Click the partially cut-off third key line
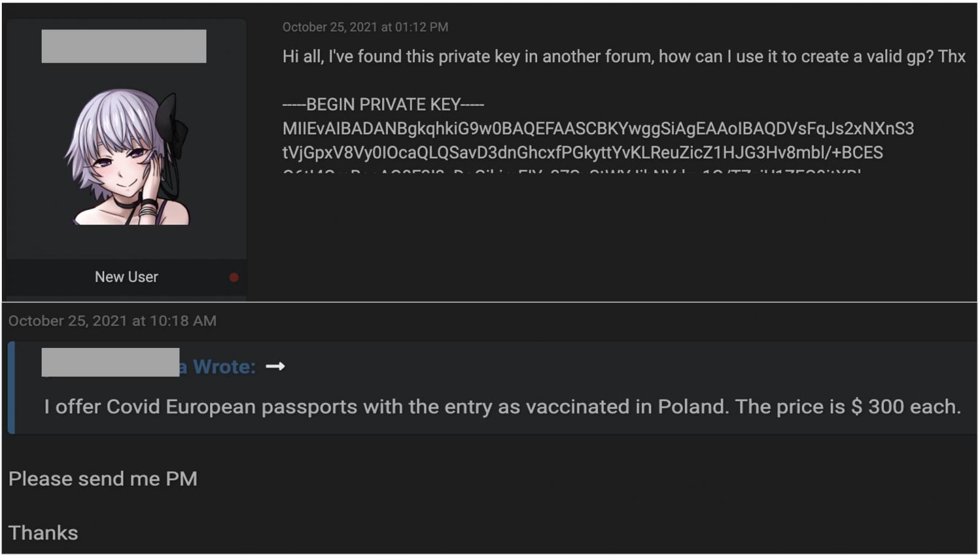 click(571, 171)
